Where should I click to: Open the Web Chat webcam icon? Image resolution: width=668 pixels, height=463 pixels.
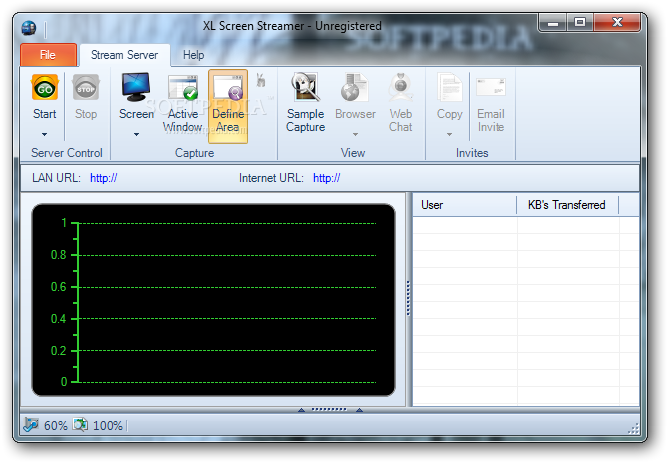coord(400,87)
